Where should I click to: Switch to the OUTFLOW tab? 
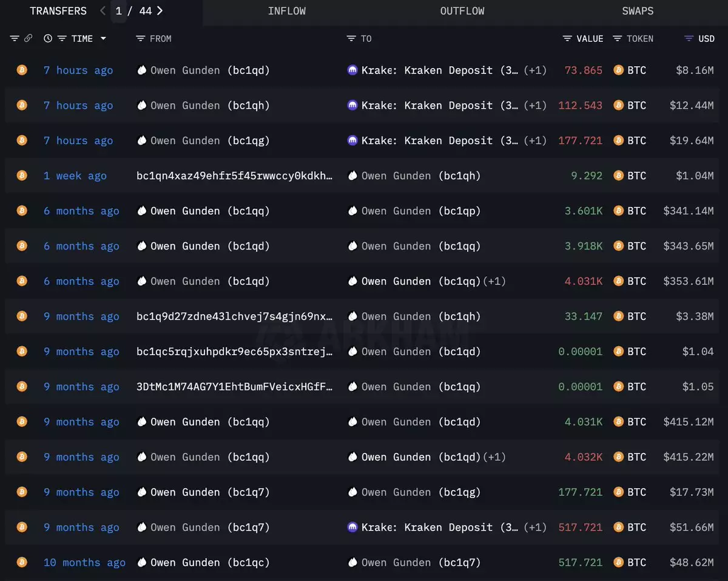(x=462, y=11)
